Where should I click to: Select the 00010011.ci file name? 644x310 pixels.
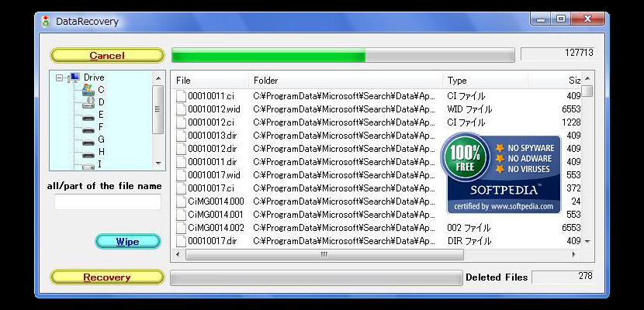[211, 96]
